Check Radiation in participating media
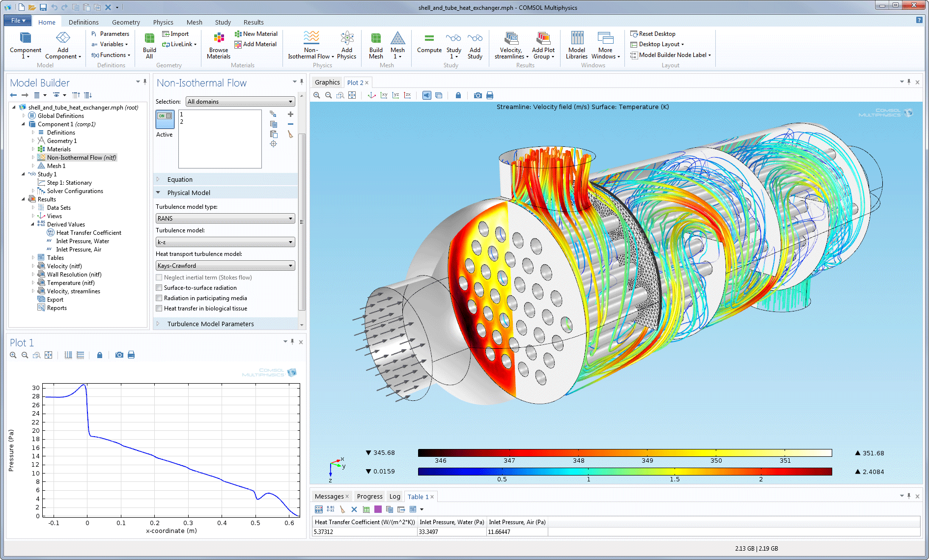The image size is (929, 560). point(159,298)
